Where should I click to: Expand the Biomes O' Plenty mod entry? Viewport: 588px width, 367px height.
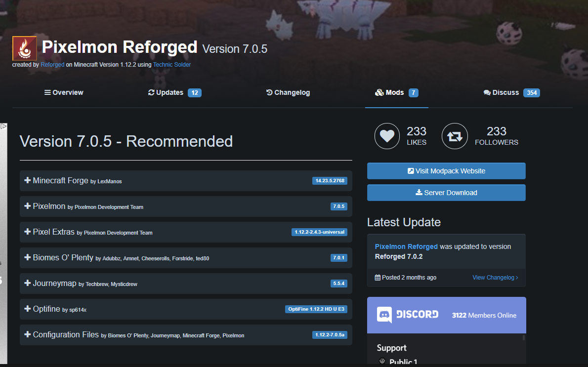(x=186, y=258)
